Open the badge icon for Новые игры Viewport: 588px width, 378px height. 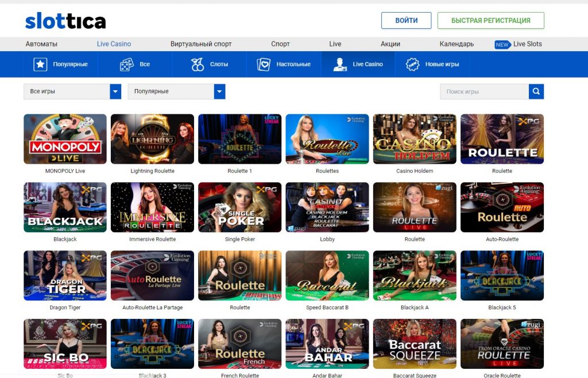click(411, 64)
